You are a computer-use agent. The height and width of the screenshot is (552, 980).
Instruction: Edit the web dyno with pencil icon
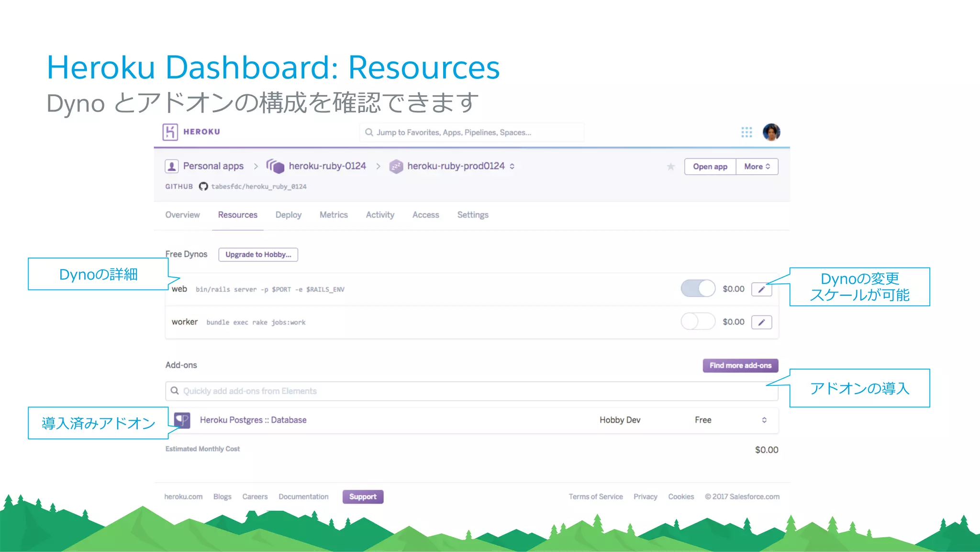[x=761, y=289]
